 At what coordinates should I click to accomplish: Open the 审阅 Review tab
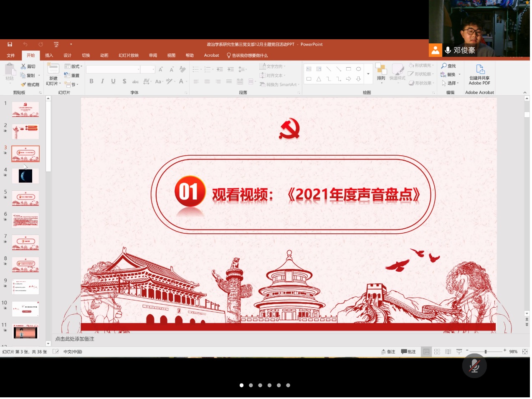tap(153, 56)
